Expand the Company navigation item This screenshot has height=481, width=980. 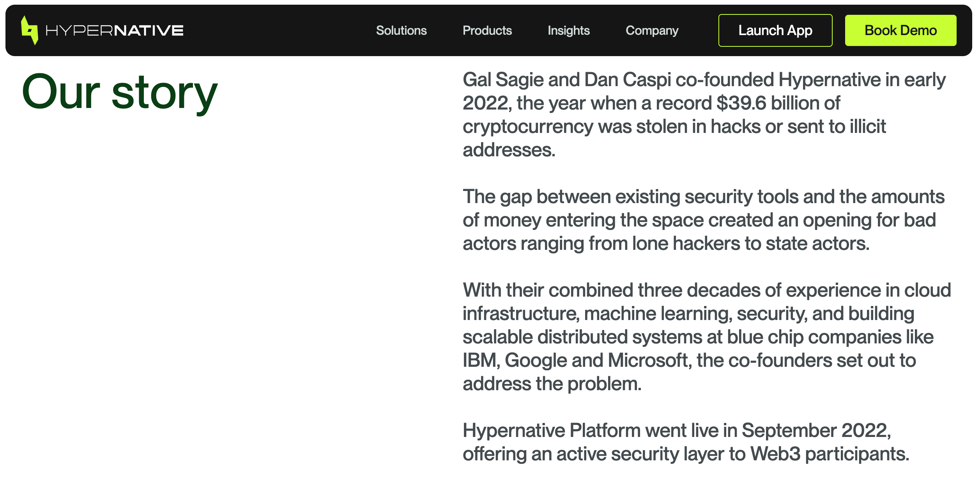(652, 30)
